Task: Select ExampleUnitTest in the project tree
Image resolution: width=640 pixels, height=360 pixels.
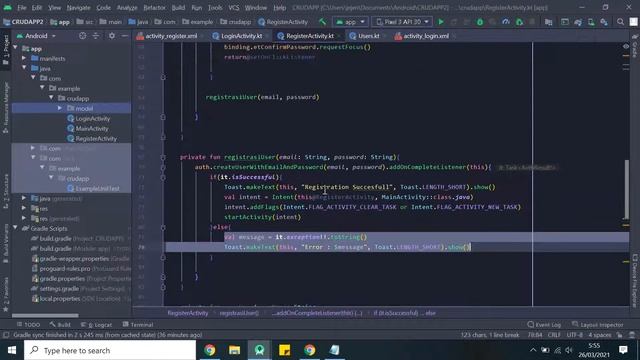Action: click(97, 189)
